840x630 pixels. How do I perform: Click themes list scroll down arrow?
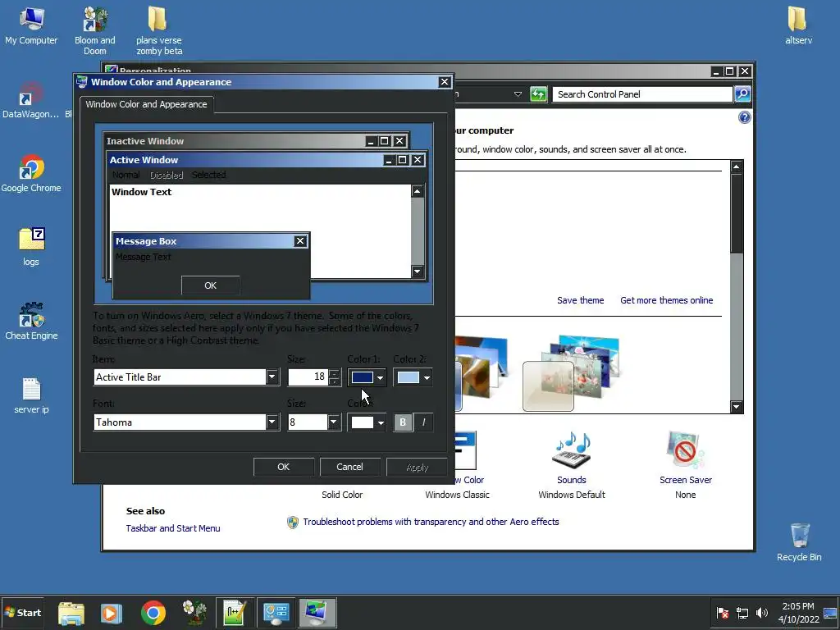click(x=737, y=407)
